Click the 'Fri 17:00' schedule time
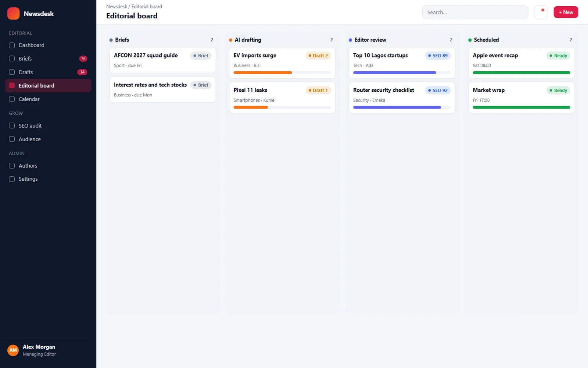 481,100
